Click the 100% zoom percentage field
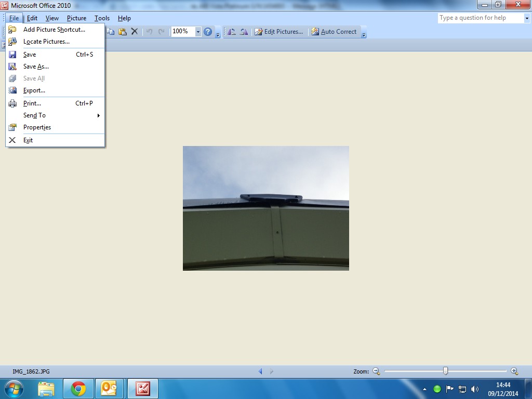The width and height of the screenshot is (532, 399). 183,32
